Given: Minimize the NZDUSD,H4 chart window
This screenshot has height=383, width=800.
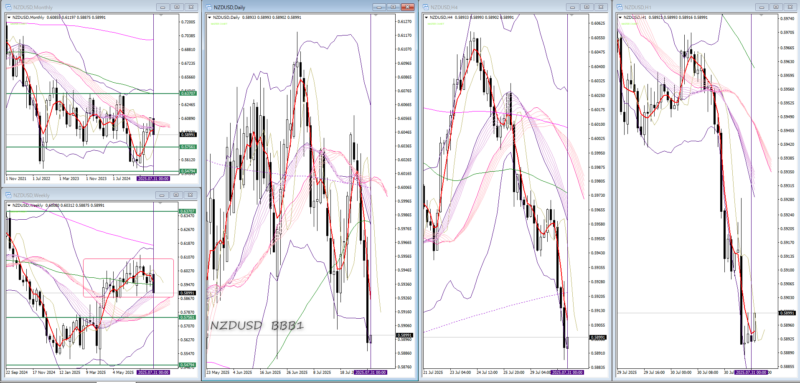Looking at the screenshot, I should click(x=574, y=7).
